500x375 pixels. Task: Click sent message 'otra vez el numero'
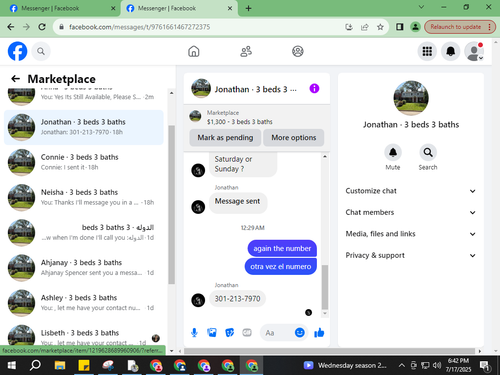(x=281, y=267)
